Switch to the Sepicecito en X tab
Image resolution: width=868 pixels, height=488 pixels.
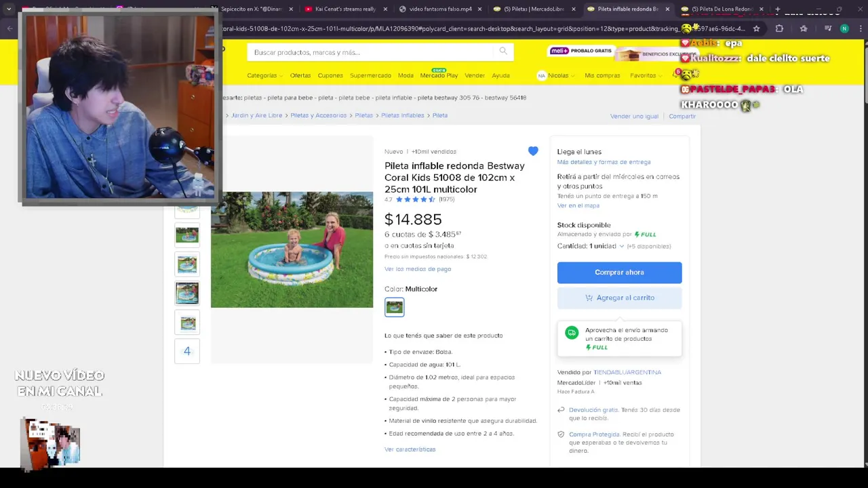(251, 9)
